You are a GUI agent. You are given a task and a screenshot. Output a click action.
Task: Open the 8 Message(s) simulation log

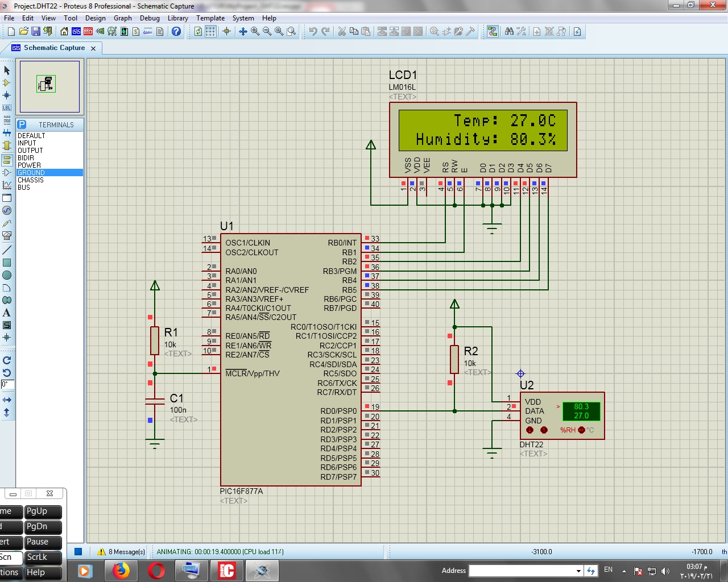pos(121,551)
